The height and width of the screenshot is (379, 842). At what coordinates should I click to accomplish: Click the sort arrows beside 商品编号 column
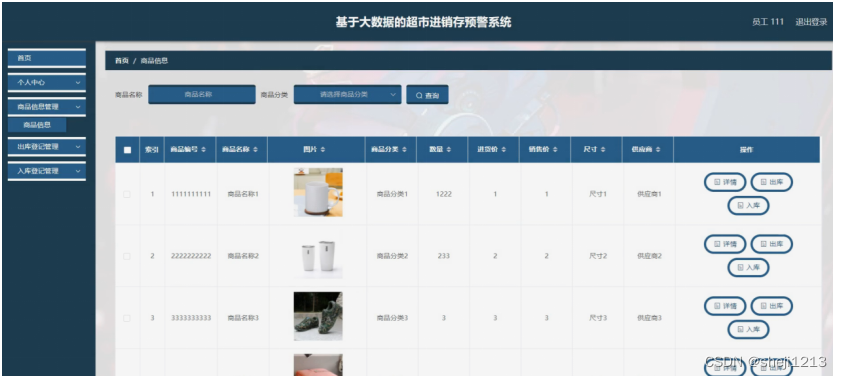pos(204,150)
